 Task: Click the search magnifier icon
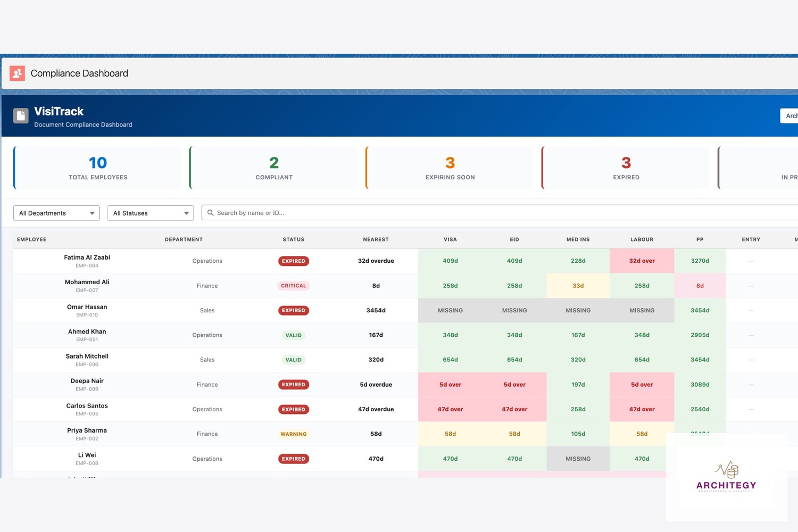pos(211,213)
